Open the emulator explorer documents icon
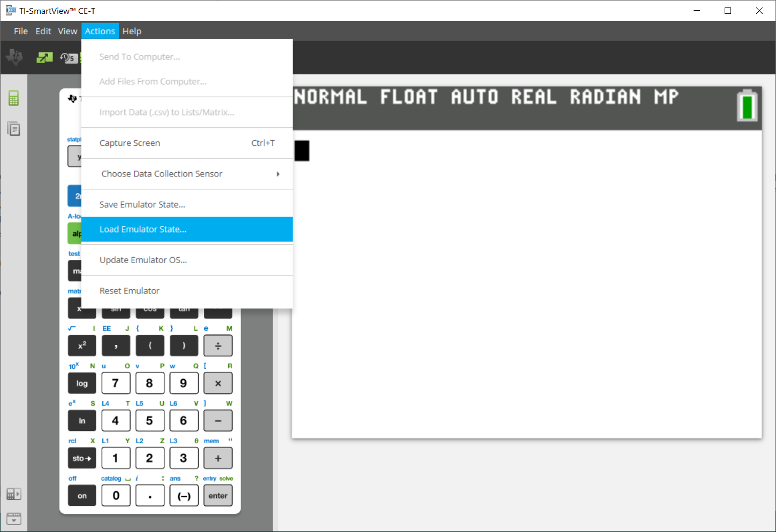 coord(13,129)
